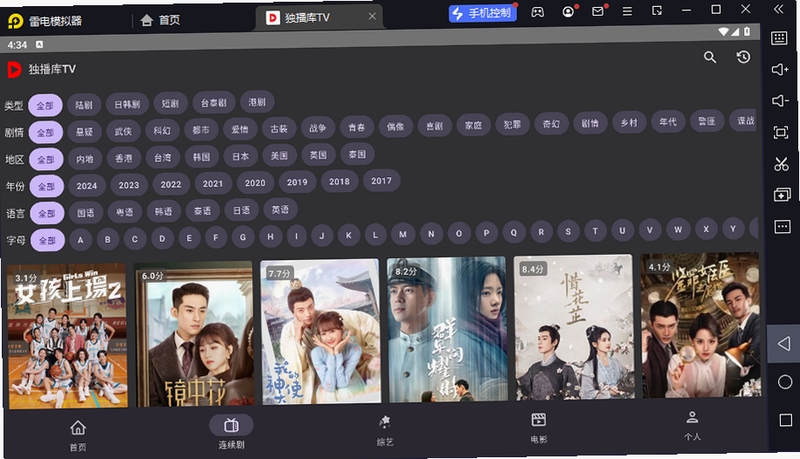Filter region by 泰国
The height and width of the screenshot is (459, 800).
tap(357, 154)
